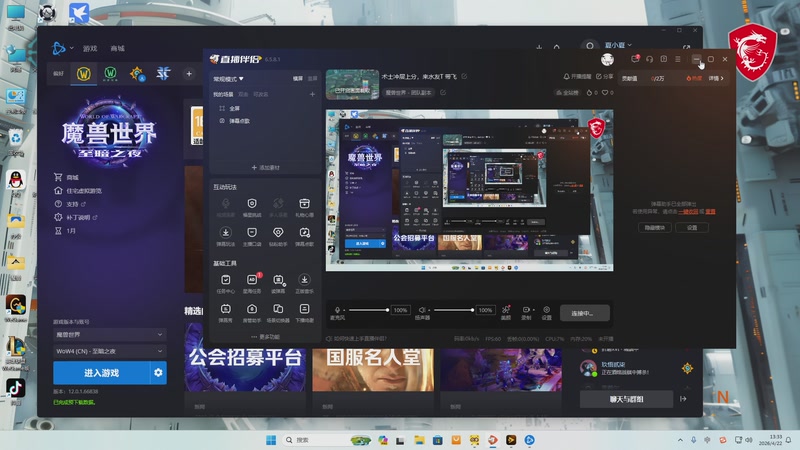Open the 任务中心 task center tool
800x450 pixels.
point(226,283)
